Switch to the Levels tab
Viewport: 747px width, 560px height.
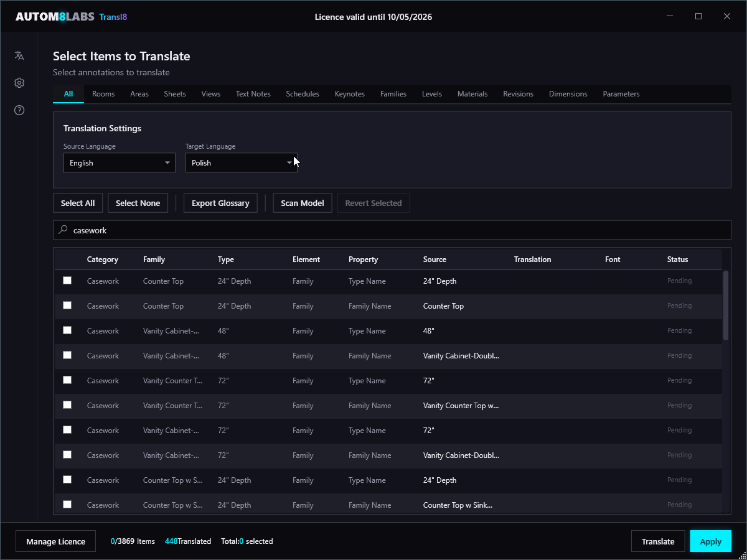pyautogui.click(x=432, y=94)
